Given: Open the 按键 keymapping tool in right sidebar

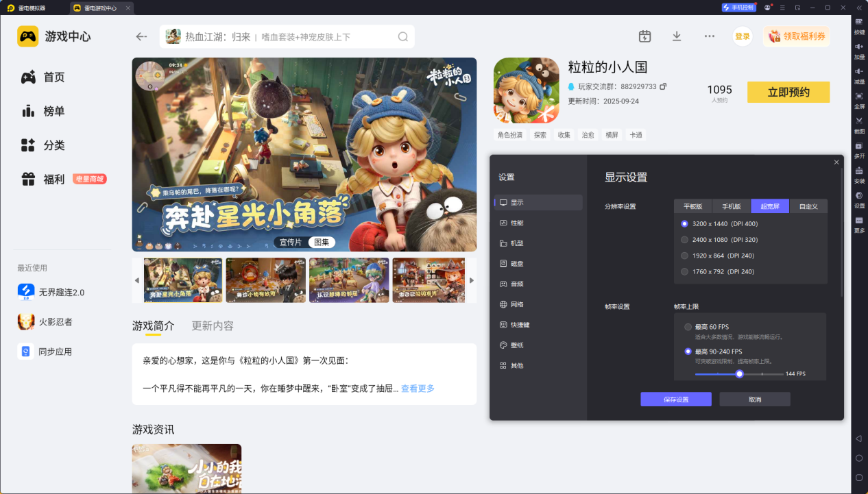Looking at the screenshot, I should [859, 25].
